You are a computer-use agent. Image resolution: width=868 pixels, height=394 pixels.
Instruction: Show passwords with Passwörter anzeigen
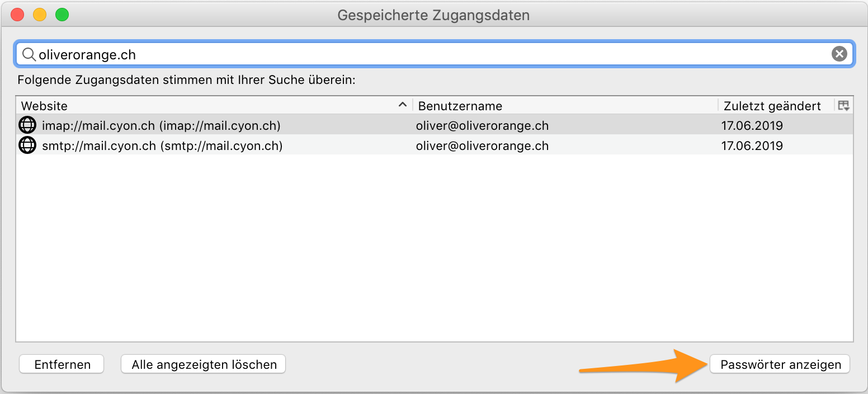[780, 364]
